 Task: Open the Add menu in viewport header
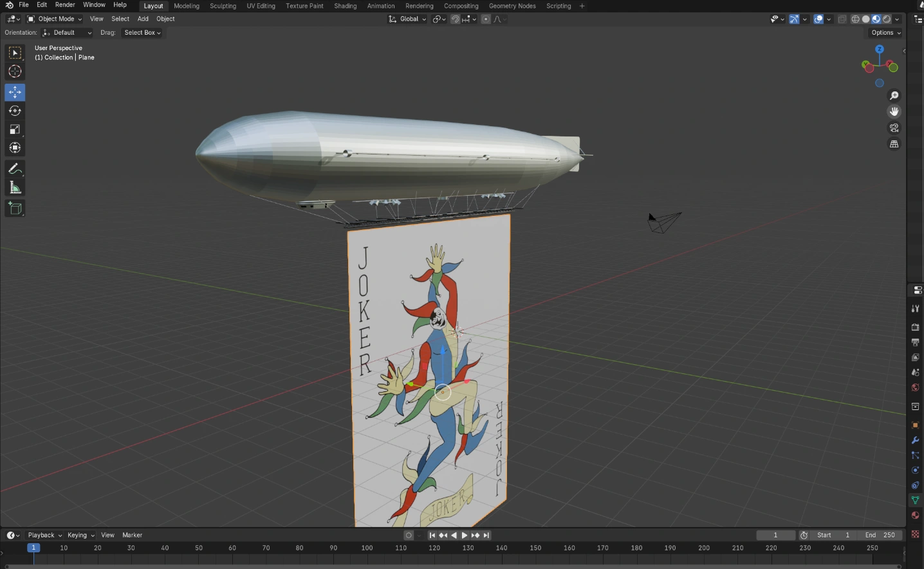143,19
